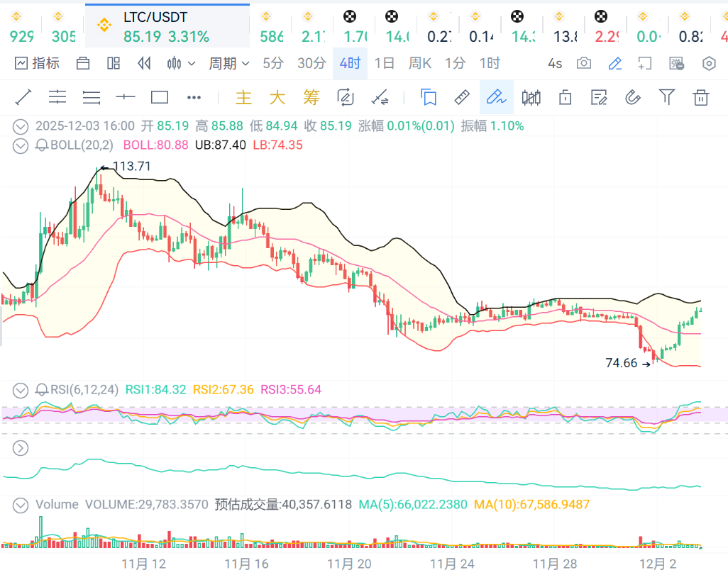Screen dimensions: 728x575
Task: Open the 指标 indicators panel
Action: [x=38, y=64]
